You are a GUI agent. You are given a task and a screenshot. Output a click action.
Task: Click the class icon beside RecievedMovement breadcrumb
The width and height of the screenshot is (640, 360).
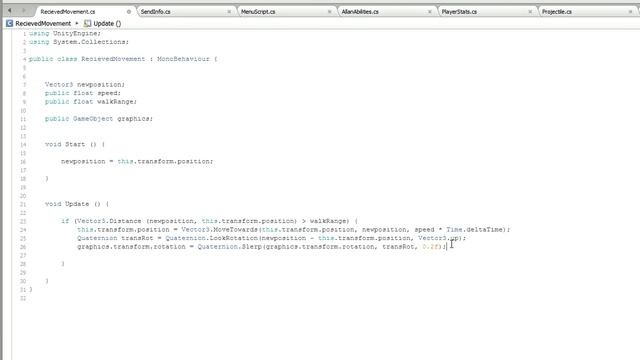pyautogui.click(x=9, y=24)
